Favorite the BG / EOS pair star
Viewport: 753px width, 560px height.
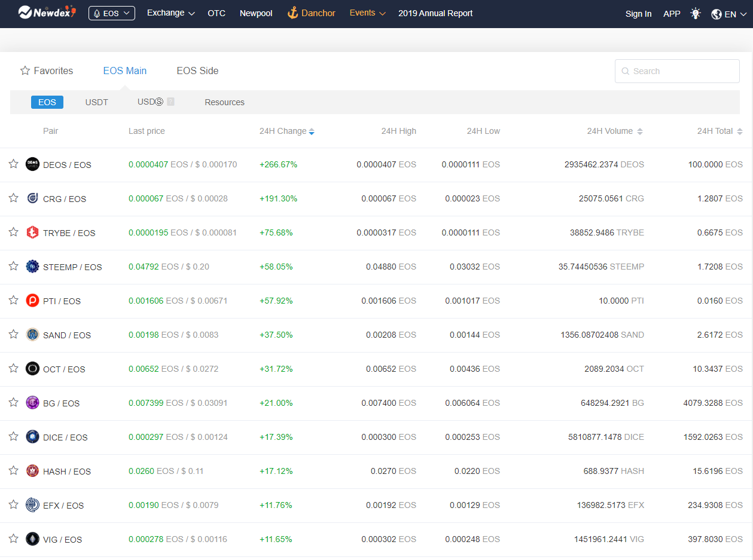[13, 402]
